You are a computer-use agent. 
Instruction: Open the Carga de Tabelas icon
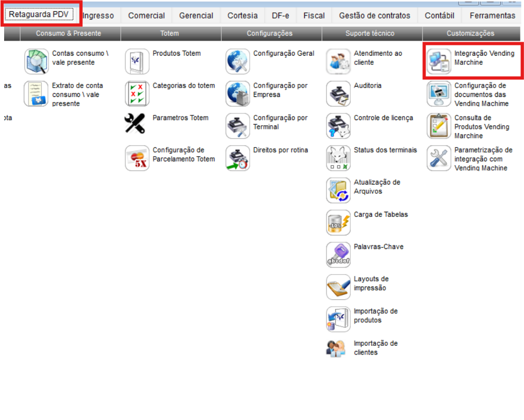338,223
